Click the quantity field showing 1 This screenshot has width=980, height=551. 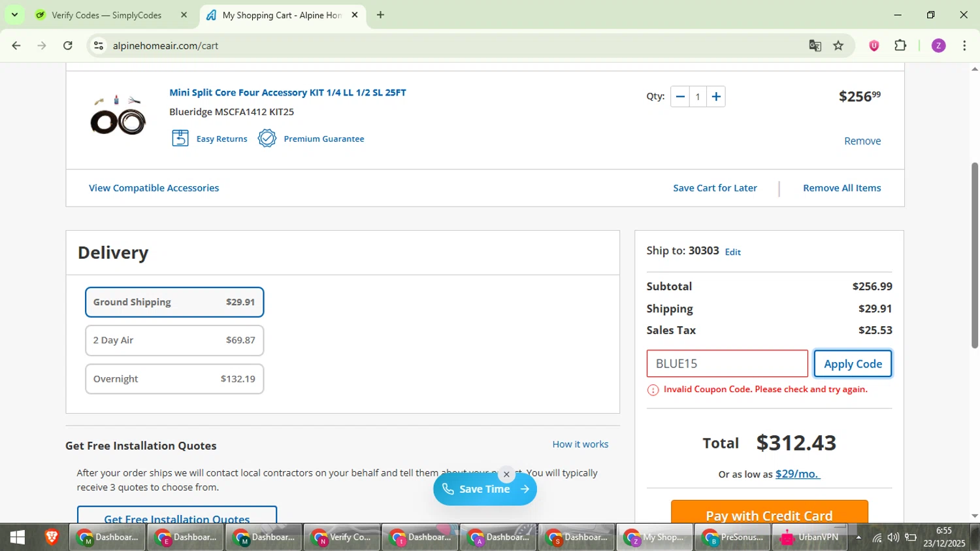tap(698, 97)
